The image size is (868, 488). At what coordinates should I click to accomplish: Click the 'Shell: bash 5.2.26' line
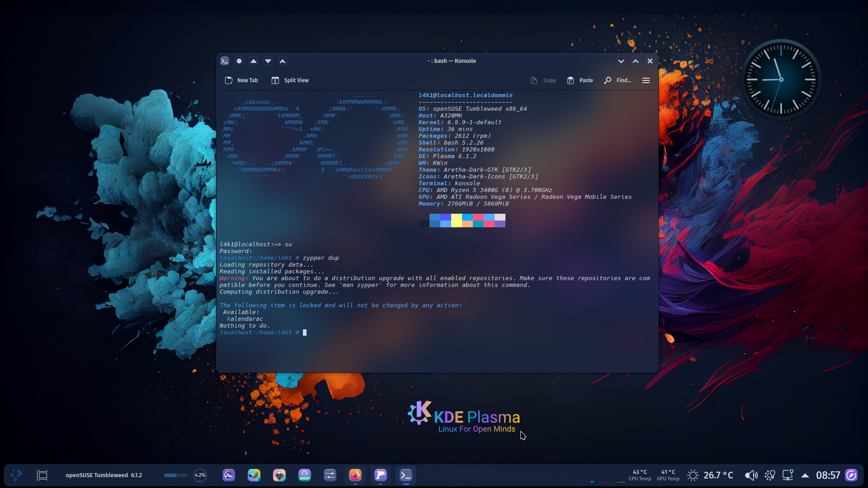point(451,143)
